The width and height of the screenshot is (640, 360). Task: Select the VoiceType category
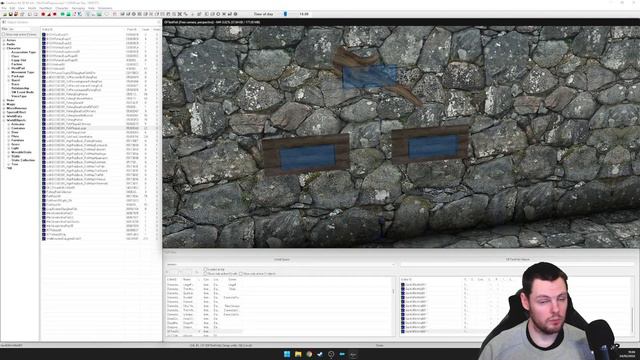tap(19, 96)
